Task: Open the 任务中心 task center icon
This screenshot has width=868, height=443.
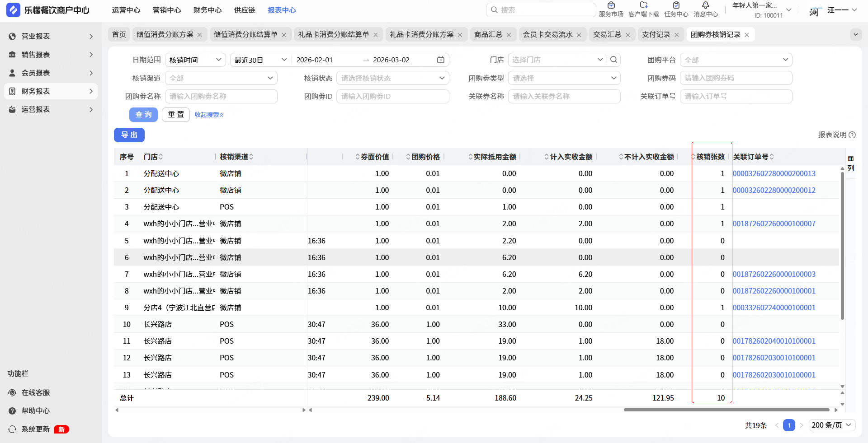Action: click(x=676, y=6)
